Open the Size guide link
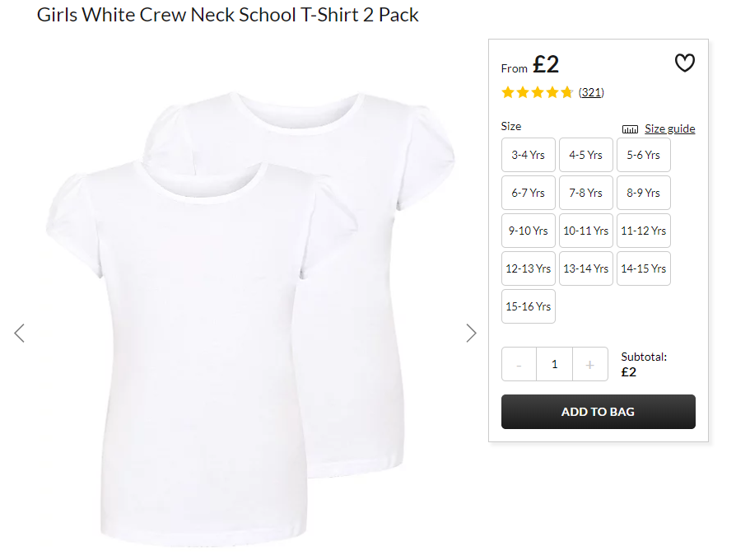The height and width of the screenshot is (560, 736). (670, 128)
